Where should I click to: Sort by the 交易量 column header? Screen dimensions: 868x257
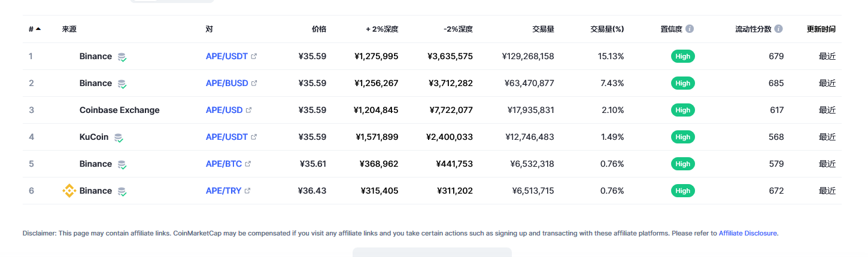point(543,29)
